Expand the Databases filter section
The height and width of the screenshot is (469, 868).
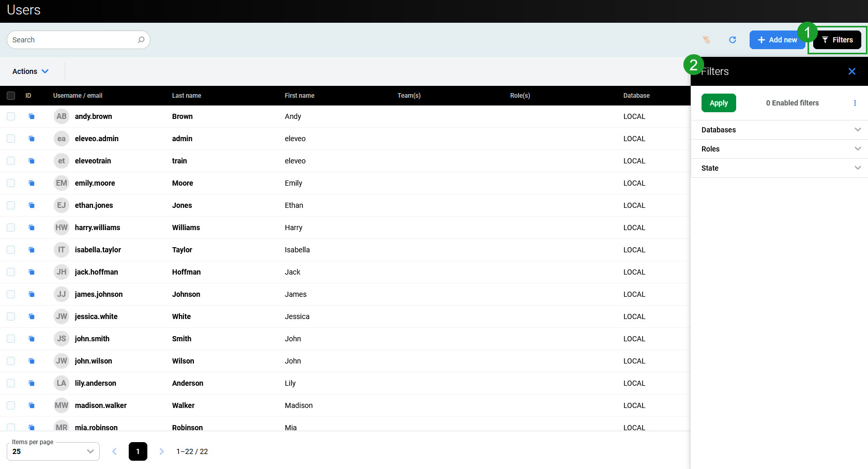779,130
